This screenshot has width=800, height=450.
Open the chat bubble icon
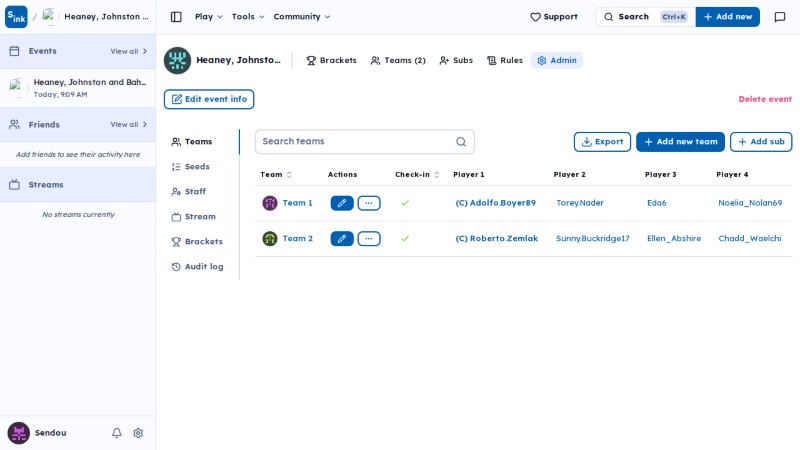click(780, 17)
